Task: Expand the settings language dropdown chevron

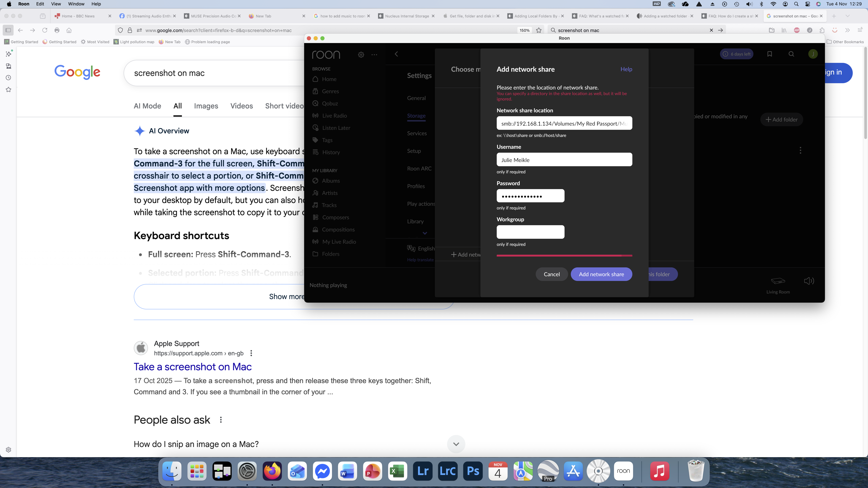Action: point(425,233)
